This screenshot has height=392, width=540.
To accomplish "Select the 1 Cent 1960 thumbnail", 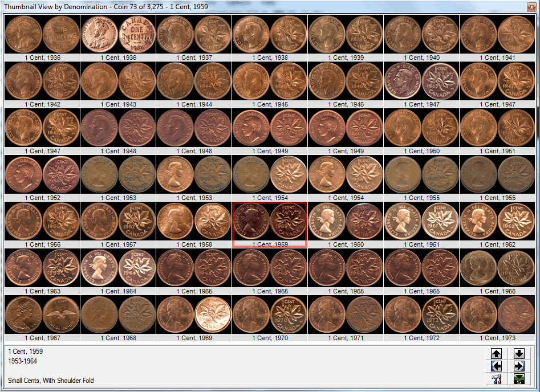I will (x=346, y=221).
